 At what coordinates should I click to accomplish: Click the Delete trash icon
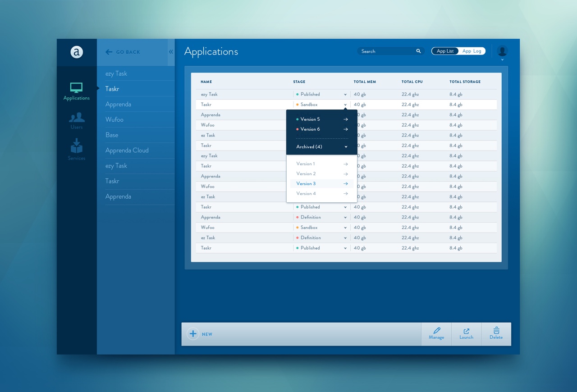(x=496, y=331)
